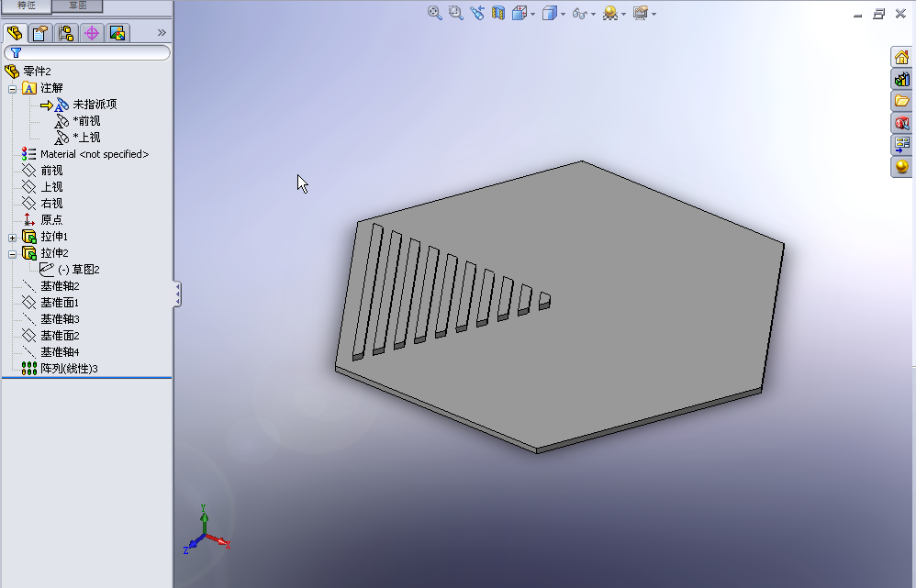Click the tree filter input field

(87, 52)
